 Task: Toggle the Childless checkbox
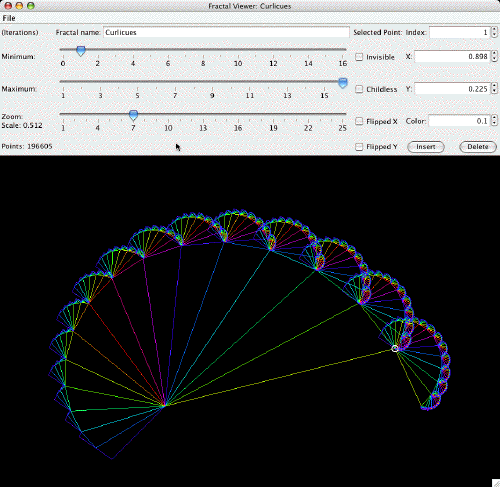[359, 89]
